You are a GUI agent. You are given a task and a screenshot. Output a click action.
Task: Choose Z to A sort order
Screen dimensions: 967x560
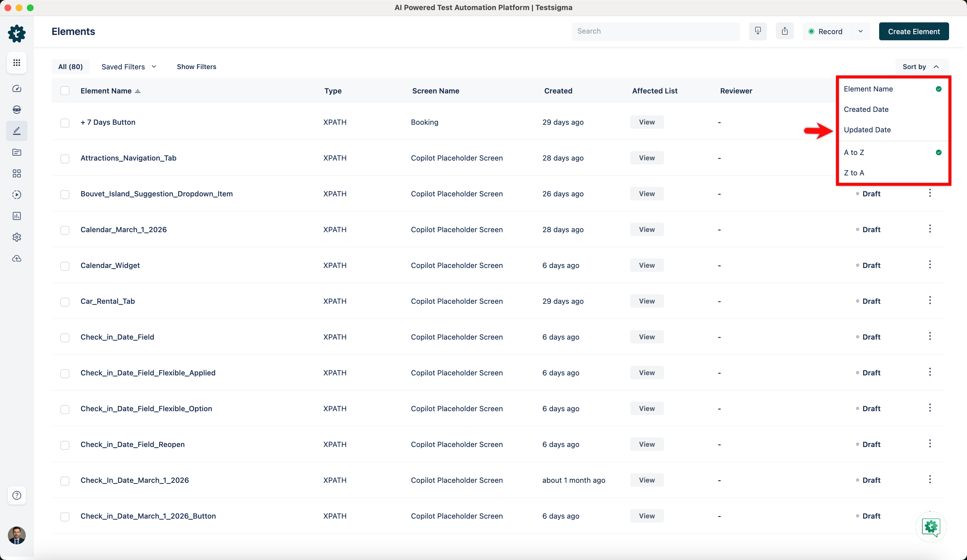(854, 173)
